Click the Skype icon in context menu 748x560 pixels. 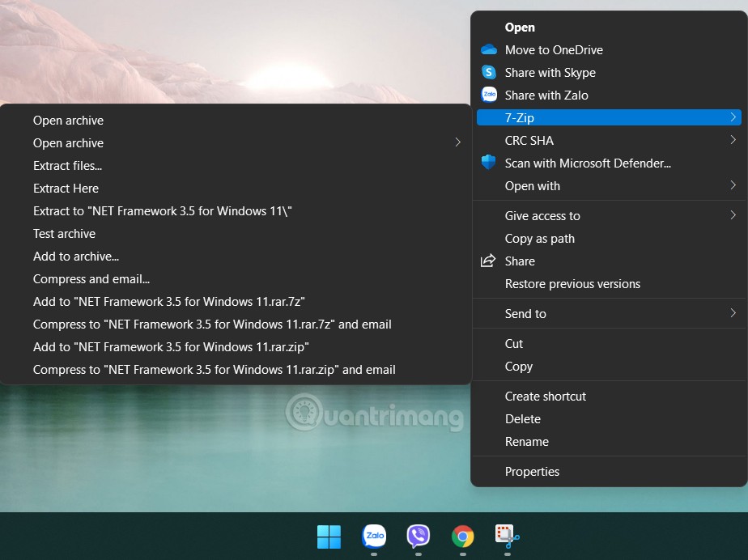click(x=488, y=72)
